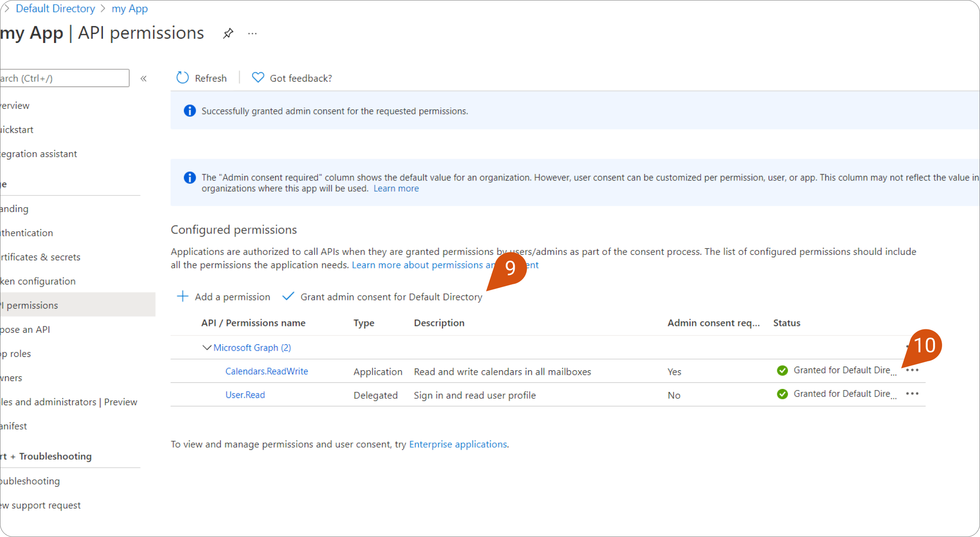Screen dimensions: 980x537
Task: Open the ellipsis menu next to title
Action: (252, 34)
